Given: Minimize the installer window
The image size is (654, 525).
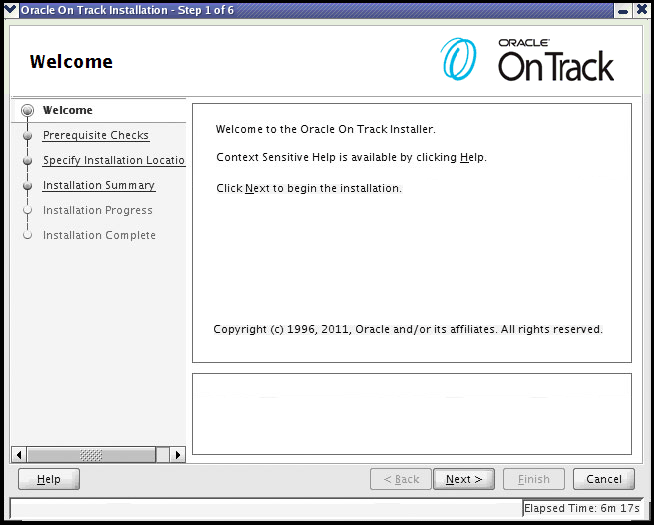Looking at the screenshot, I should (x=623, y=10).
